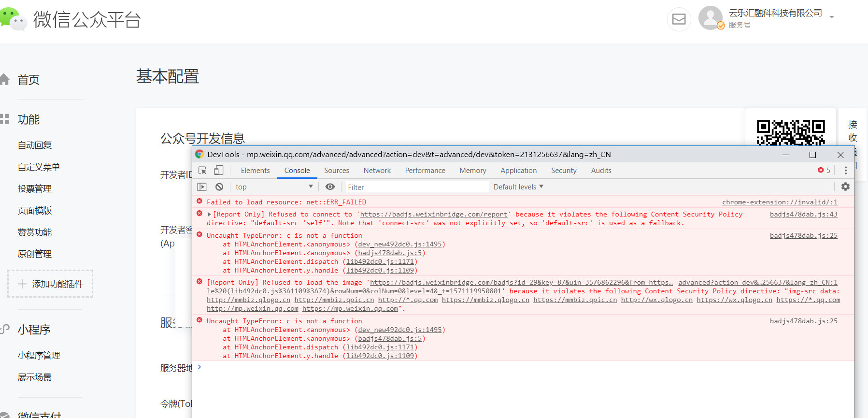
Task: Open 展示场景 in the sidebar
Action: pos(35,377)
